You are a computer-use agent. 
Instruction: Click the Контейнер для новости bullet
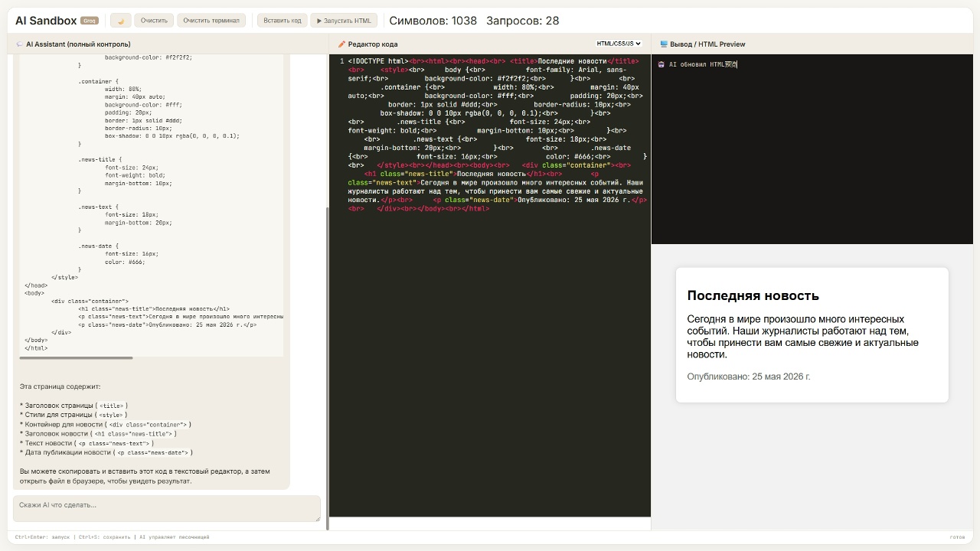click(106, 424)
